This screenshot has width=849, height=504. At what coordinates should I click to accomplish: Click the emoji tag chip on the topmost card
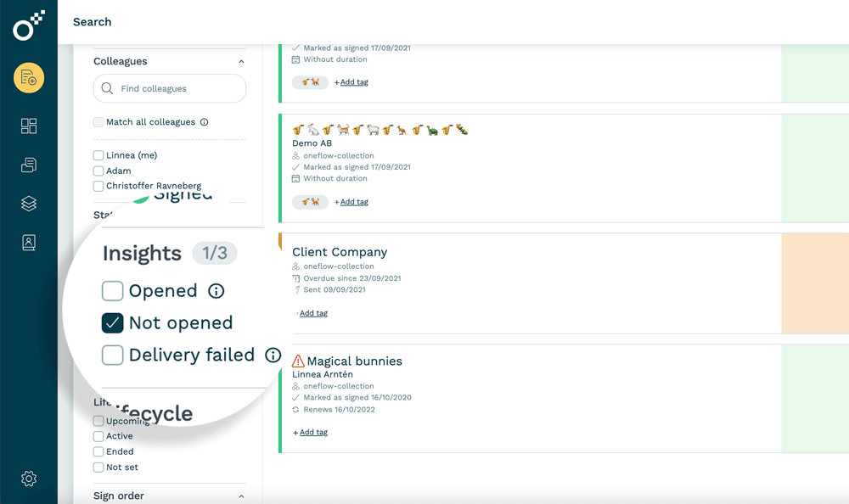[x=310, y=82]
